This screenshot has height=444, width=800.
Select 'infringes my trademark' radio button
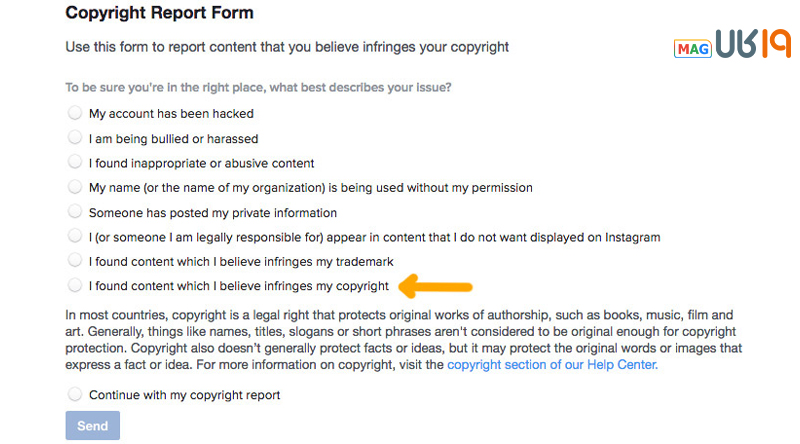coord(75,260)
